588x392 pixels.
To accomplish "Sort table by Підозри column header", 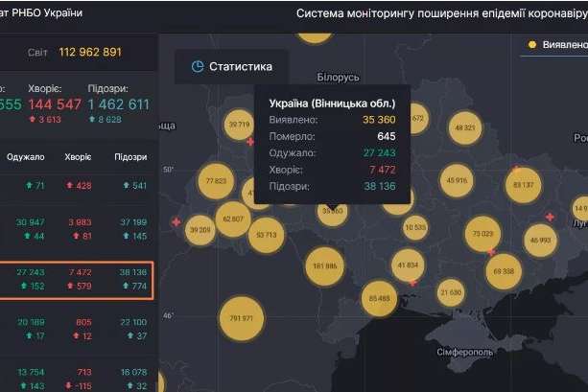I will (129, 156).
